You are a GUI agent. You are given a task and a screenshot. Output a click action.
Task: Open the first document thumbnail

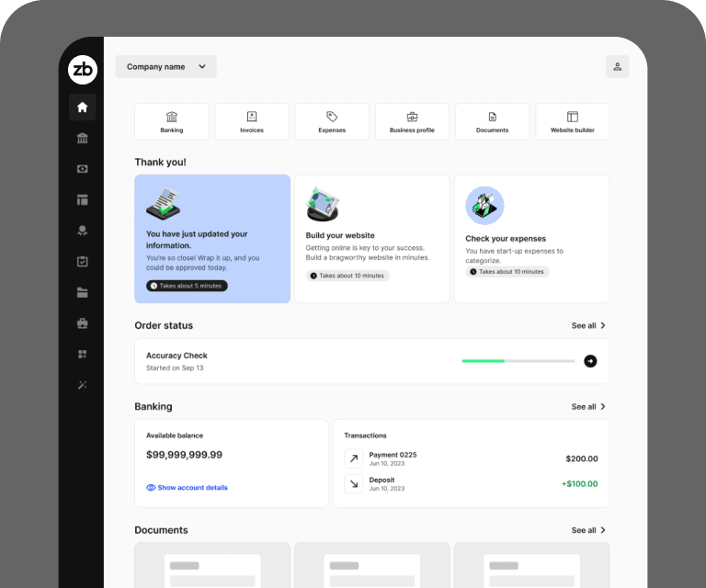(212, 565)
